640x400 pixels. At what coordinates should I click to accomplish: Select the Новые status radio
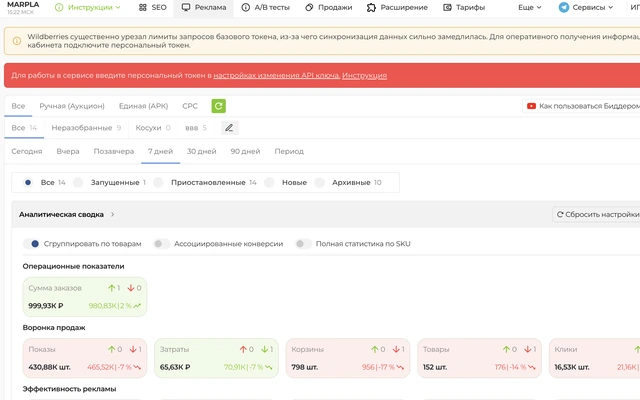point(269,182)
